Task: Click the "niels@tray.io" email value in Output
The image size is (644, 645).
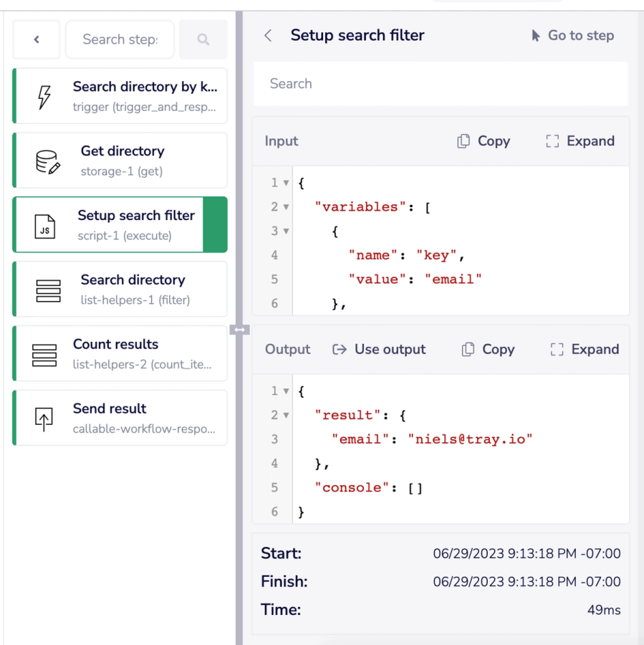Action: tap(470, 439)
